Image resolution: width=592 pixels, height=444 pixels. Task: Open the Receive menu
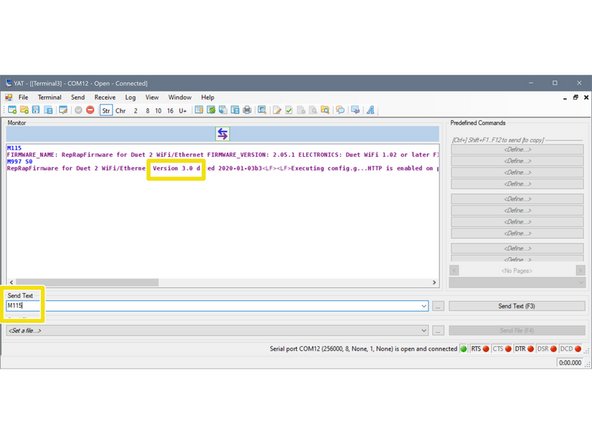click(x=105, y=97)
